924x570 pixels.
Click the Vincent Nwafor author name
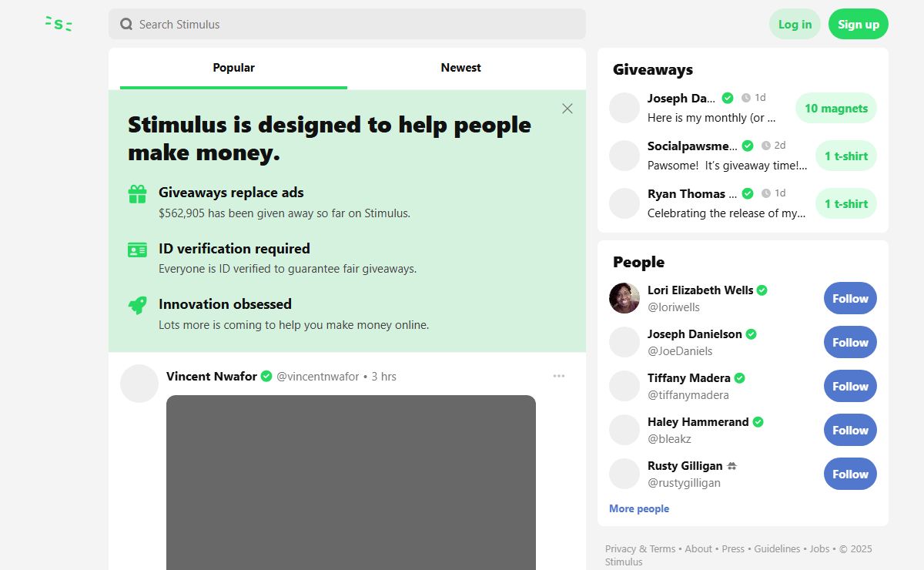click(212, 376)
